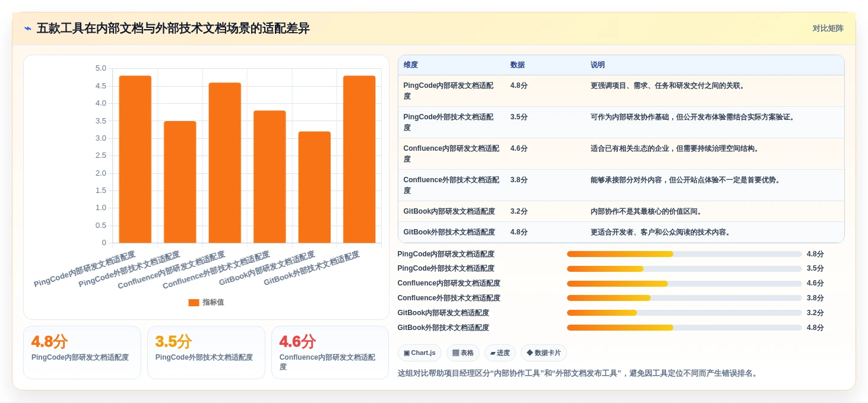Click the Confluence内部研发文档适配度 progress bar
The image size is (868, 403).
(685, 284)
